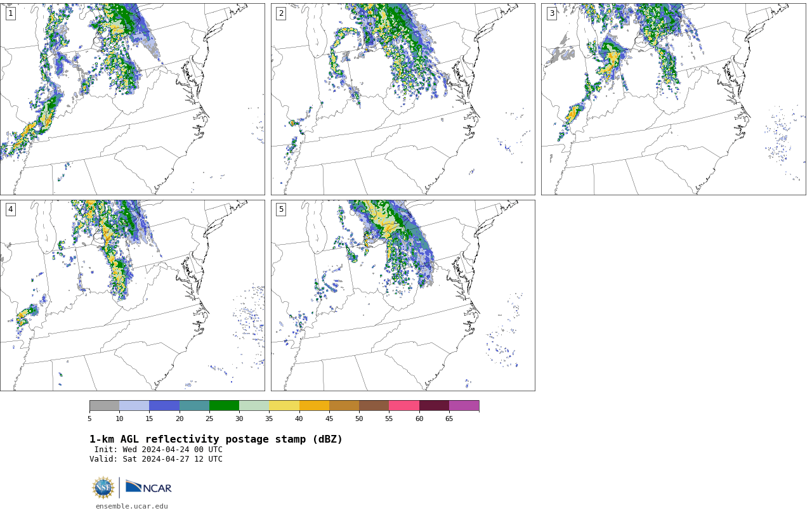The image size is (812, 513).
Task: Click the pale green 30-35 dBZ swatch
Action: pyautogui.click(x=254, y=406)
